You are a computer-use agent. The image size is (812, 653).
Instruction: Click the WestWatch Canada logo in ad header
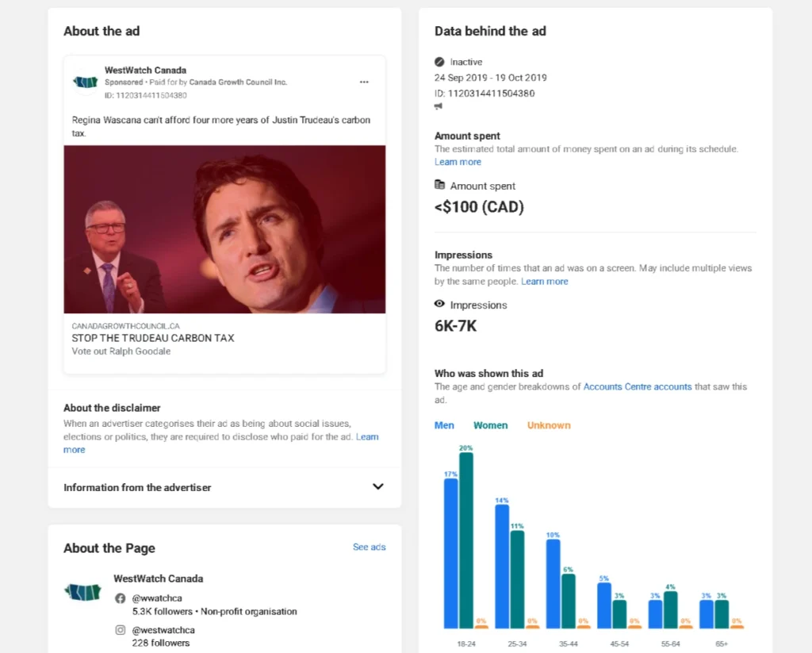pyautogui.click(x=86, y=82)
